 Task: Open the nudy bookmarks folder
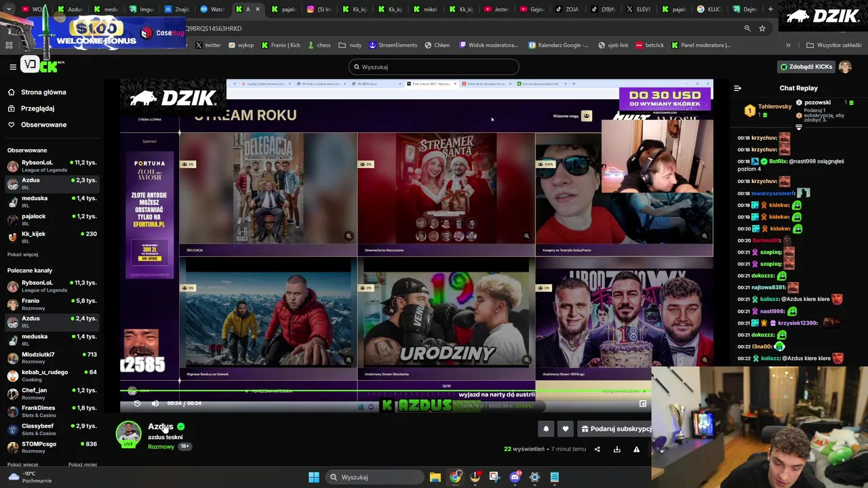(351, 45)
